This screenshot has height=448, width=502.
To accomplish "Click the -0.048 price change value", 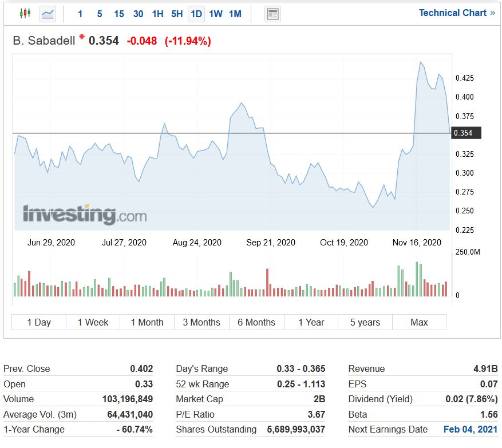I will [x=142, y=41].
